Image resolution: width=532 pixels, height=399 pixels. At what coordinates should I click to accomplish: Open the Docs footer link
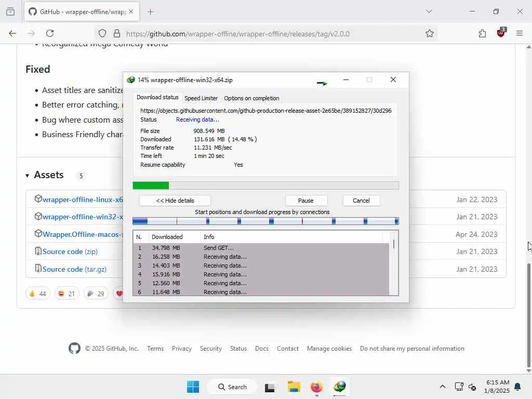tap(262, 349)
